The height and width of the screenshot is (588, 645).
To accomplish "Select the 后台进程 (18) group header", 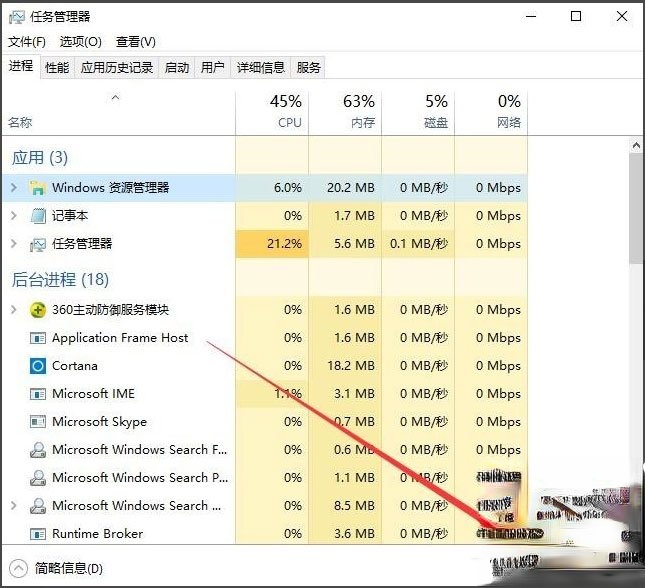I will (60, 280).
